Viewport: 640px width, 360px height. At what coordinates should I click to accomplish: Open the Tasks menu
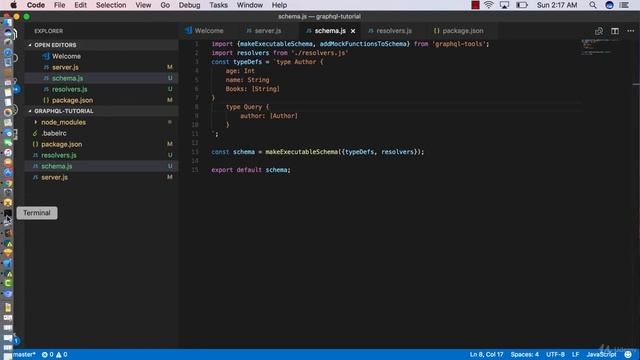click(x=218, y=5)
